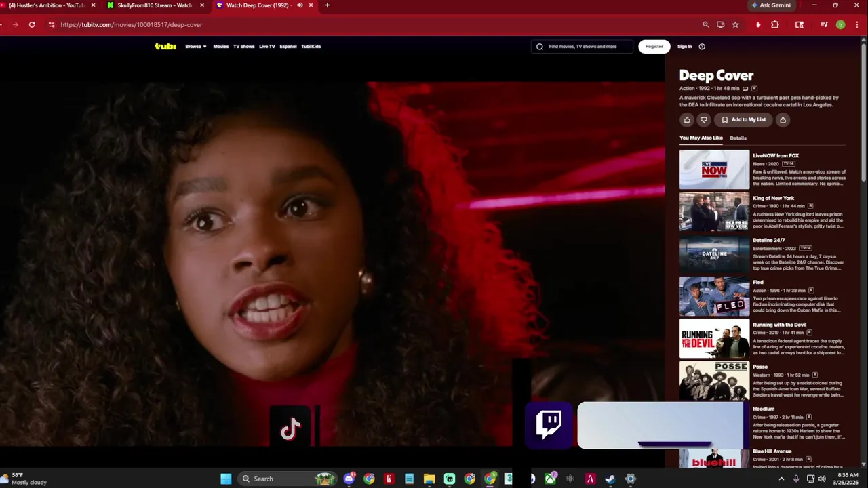Switch to SkullyFrom810 Stream tab

point(155,5)
